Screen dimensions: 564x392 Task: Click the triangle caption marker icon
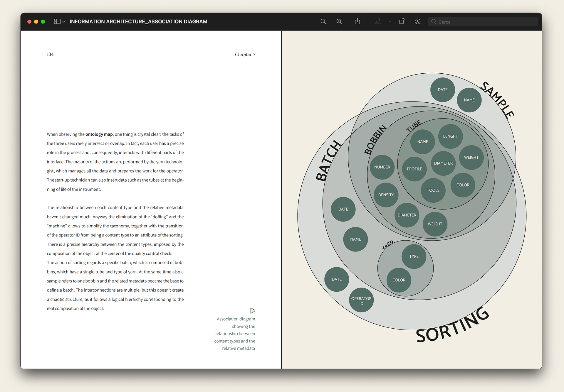click(x=252, y=310)
